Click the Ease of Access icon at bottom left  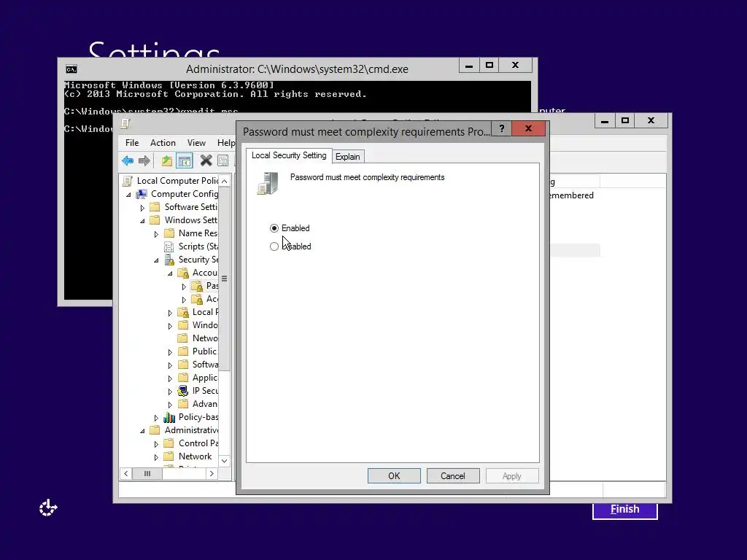(48, 508)
